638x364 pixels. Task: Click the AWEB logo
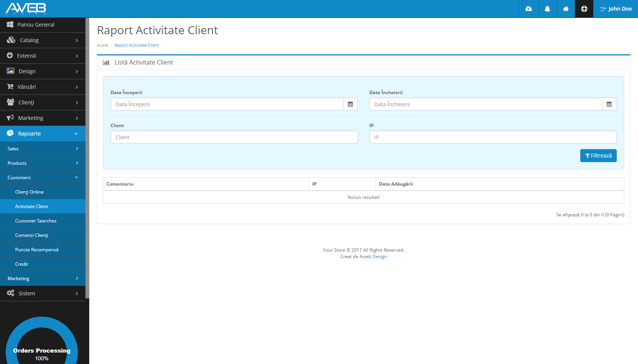pos(26,8)
